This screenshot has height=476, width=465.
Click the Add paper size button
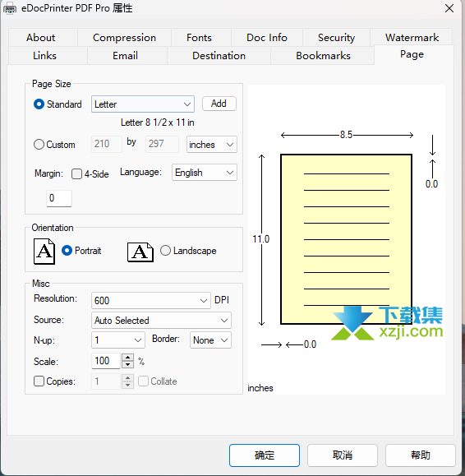point(219,104)
